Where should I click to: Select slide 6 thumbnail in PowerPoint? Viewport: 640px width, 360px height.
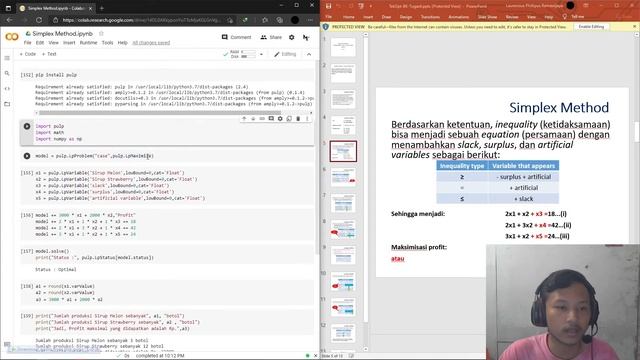(x=343, y=177)
